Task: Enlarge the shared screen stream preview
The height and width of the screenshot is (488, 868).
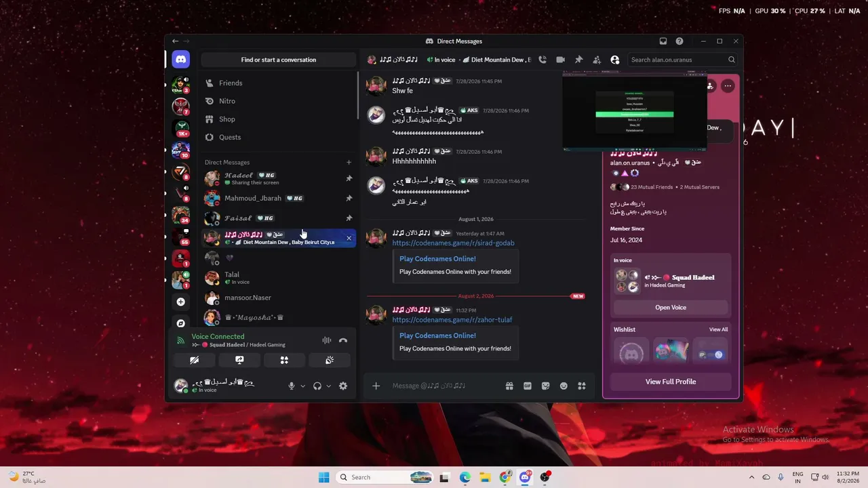Action: [634, 110]
